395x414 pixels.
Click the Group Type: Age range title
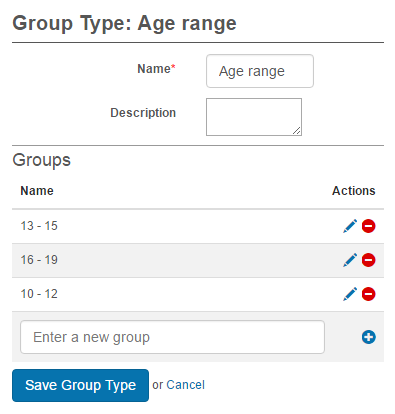pyautogui.click(x=124, y=24)
